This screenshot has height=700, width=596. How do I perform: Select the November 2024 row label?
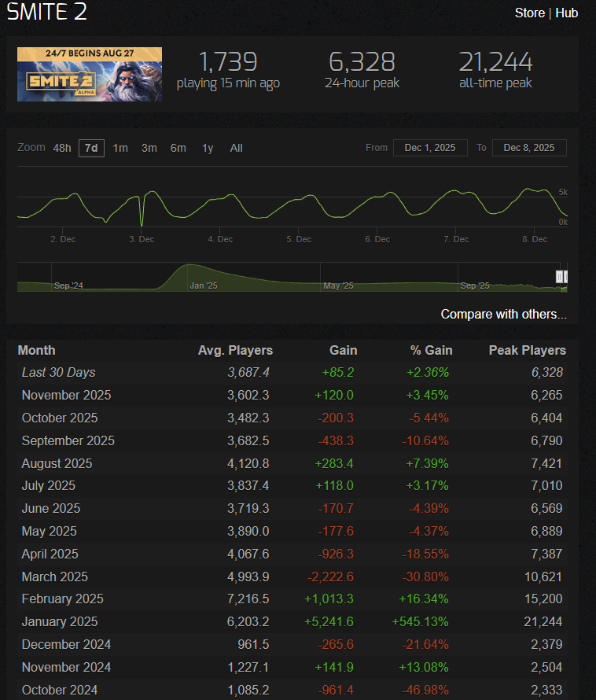pos(66,668)
